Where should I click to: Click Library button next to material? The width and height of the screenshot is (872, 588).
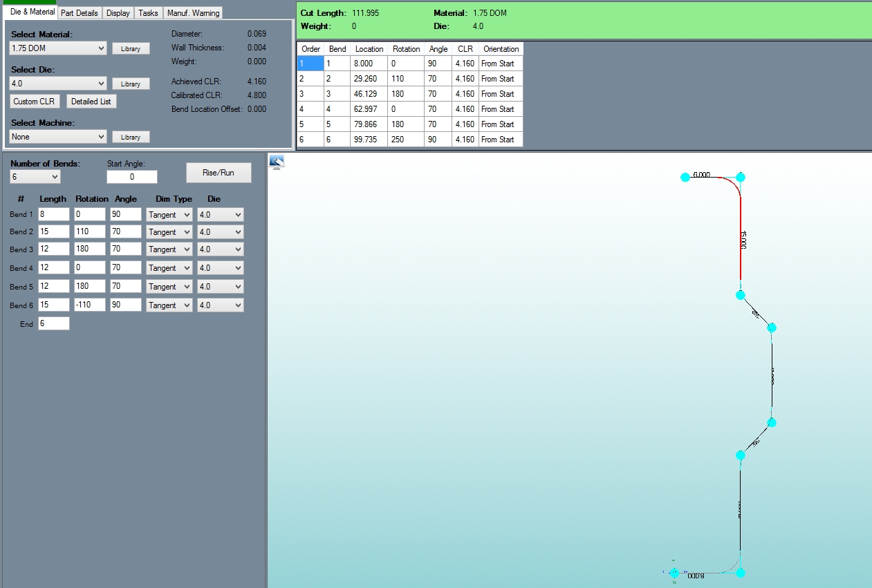click(131, 49)
